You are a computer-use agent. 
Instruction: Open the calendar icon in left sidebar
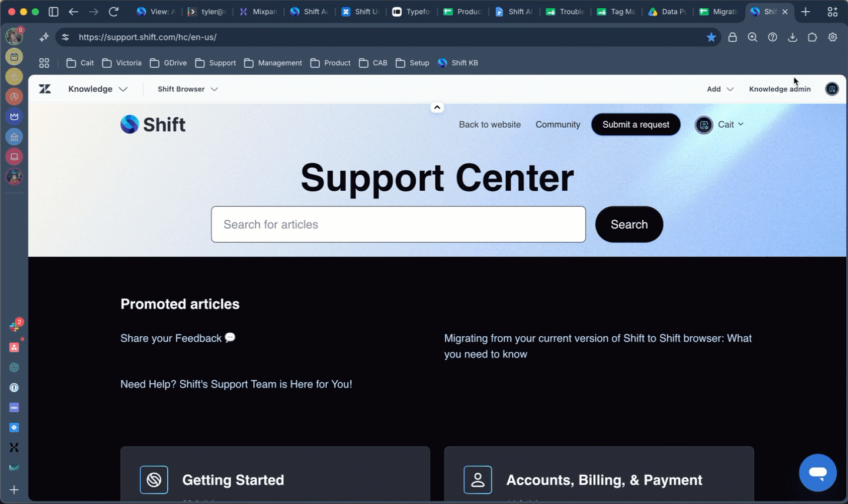(14, 57)
